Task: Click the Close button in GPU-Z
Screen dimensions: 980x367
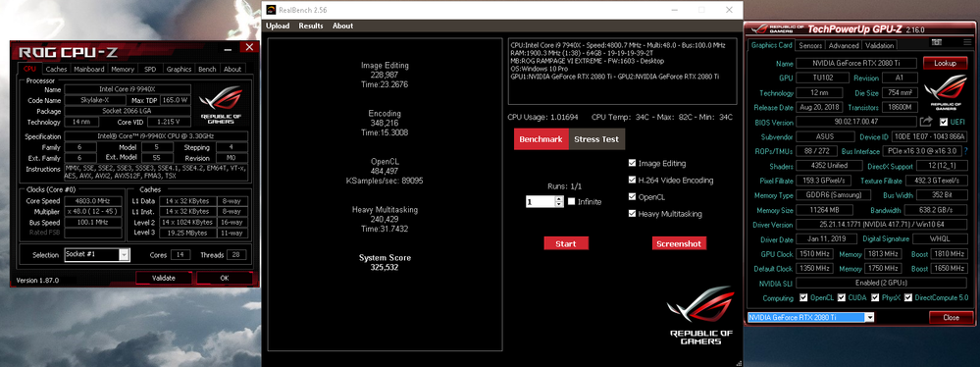Action: [x=951, y=318]
